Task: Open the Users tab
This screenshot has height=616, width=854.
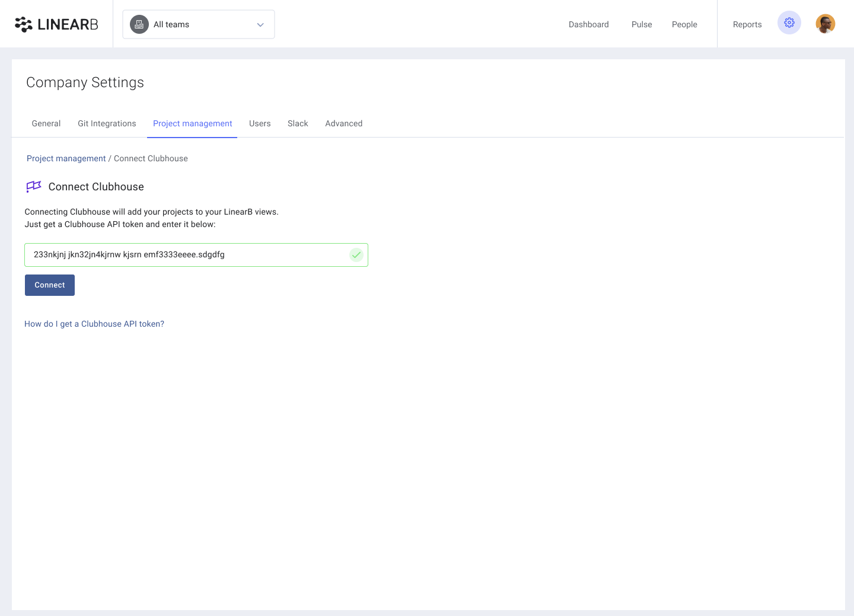Action: coord(260,123)
